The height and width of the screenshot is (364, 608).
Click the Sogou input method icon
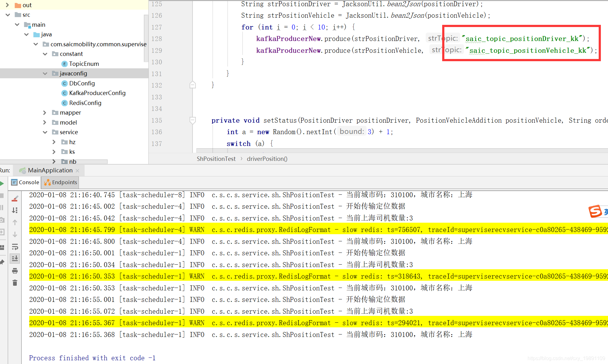(x=596, y=211)
